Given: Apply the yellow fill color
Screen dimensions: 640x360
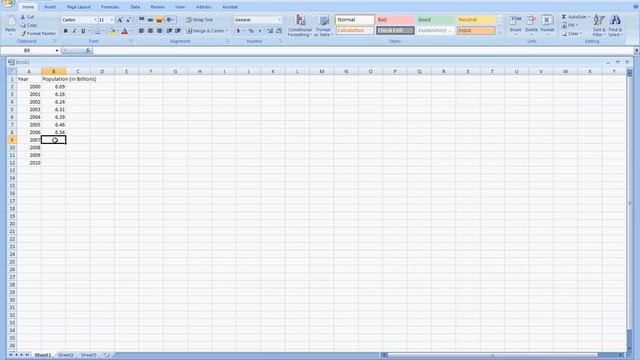Looking at the screenshot, I should click(x=112, y=31).
